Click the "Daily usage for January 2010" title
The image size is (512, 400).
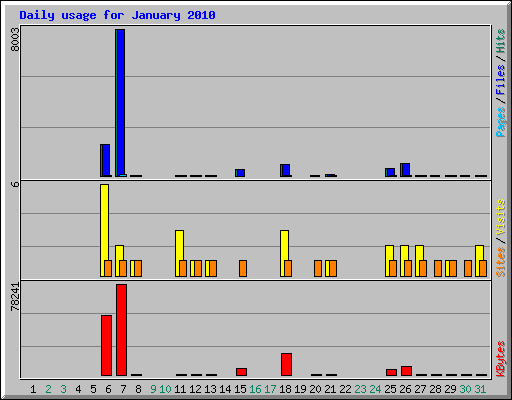click(x=117, y=15)
